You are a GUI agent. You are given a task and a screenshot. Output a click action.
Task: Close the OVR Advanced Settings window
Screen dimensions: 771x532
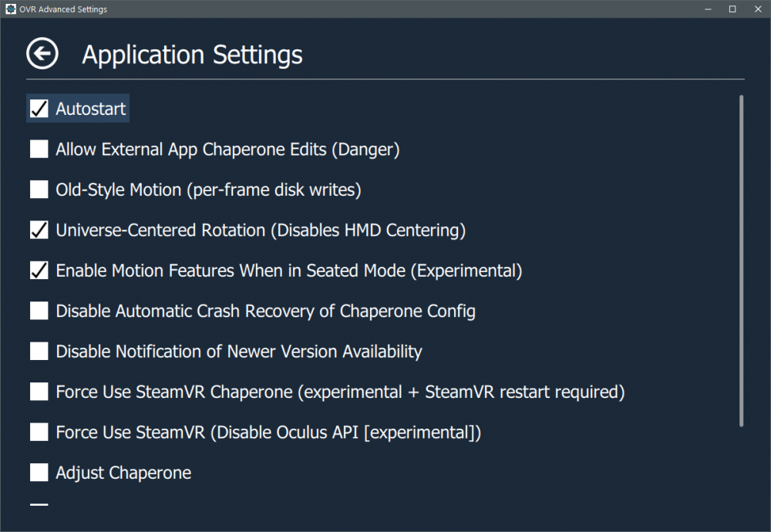757,9
